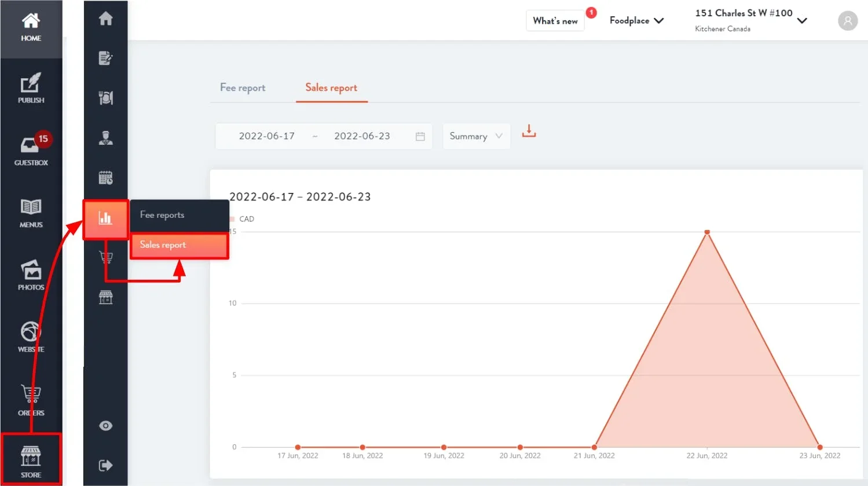868x486 pixels.
Task: Open the PUBLISH section
Action: [x=31, y=89]
